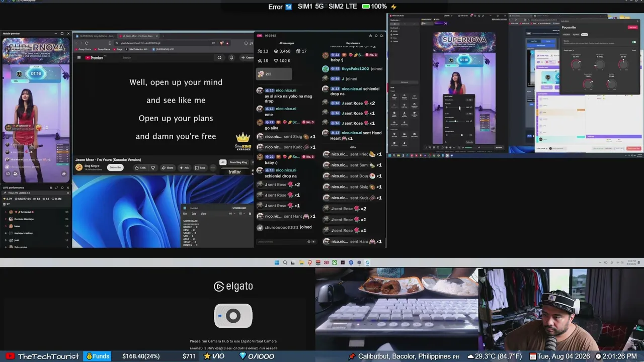Subscribe to the Sing King channel
This screenshot has width=644, height=362.
tap(115, 167)
